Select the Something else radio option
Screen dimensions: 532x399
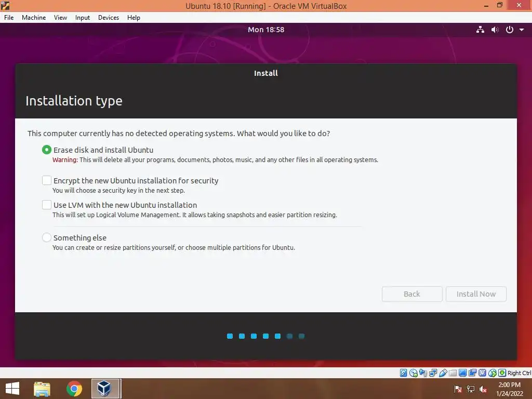[46, 237]
